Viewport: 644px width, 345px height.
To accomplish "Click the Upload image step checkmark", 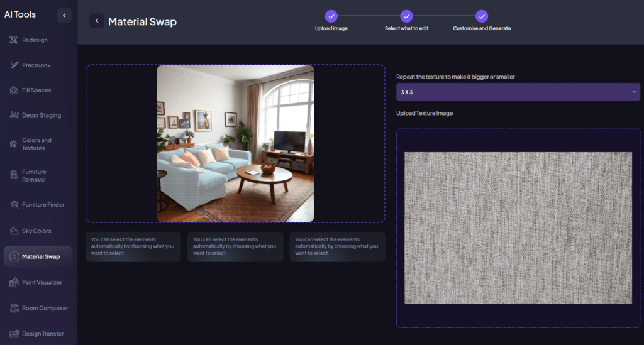I will (x=331, y=16).
